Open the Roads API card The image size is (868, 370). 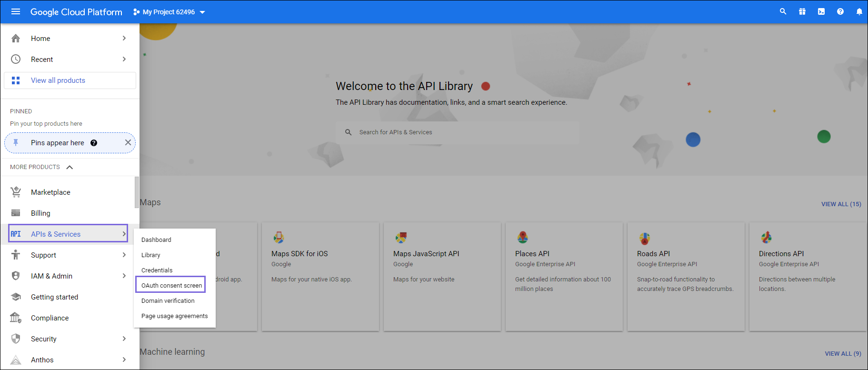tap(686, 277)
